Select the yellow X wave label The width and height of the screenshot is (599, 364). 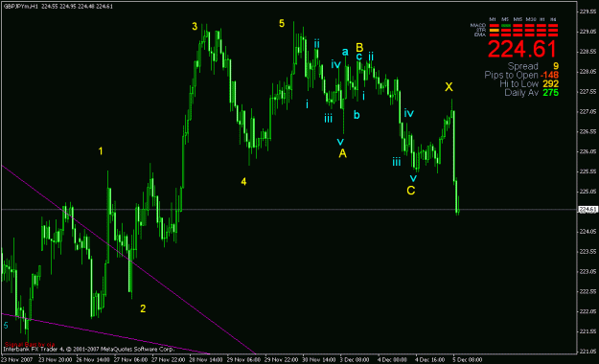click(449, 87)
